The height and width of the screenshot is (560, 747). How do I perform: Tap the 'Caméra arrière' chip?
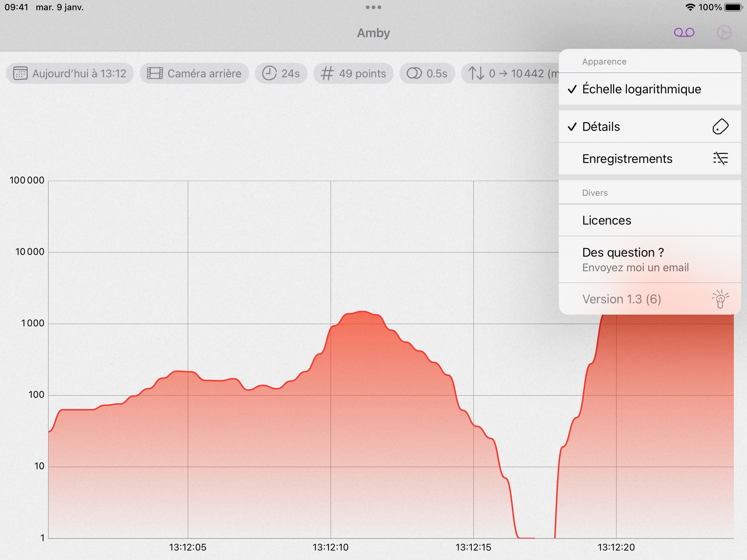194,73
